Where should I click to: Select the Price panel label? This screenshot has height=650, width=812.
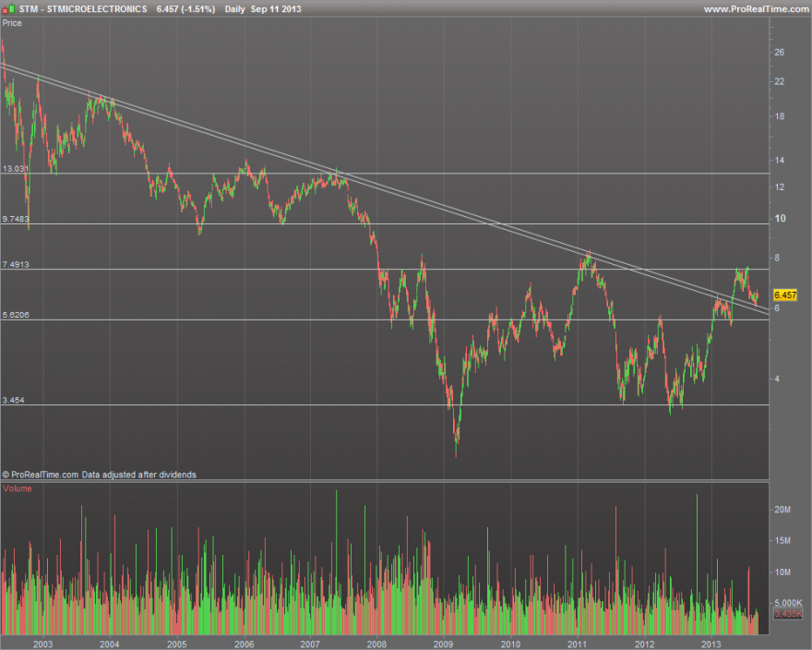pos(12,23)
